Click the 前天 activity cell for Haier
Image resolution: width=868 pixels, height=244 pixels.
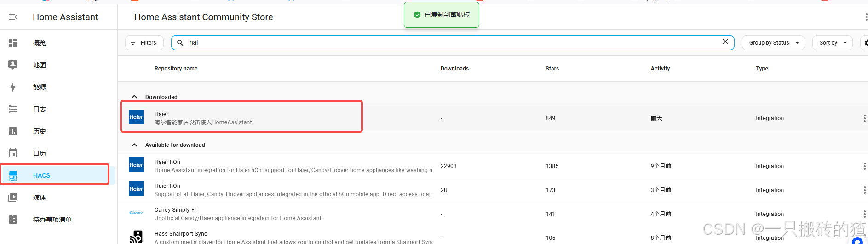[656, 118]
